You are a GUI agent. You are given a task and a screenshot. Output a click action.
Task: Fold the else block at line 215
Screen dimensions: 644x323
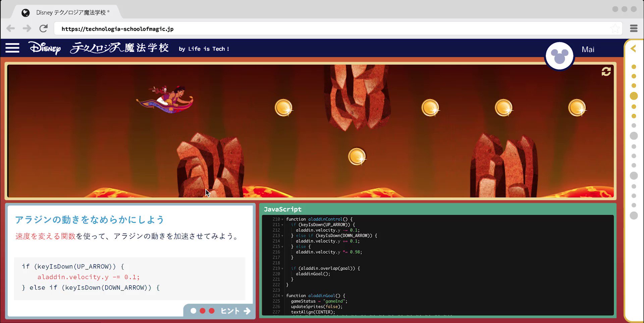pyautogui.click(x=282, y=247)
